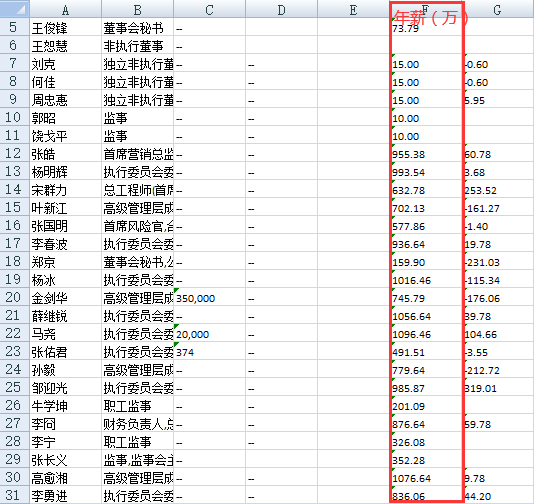Image resolution: width=534 pixels, height=504 pixels.
Task: Click the 首席营销总监 title cell
Action: coord(138,153)
